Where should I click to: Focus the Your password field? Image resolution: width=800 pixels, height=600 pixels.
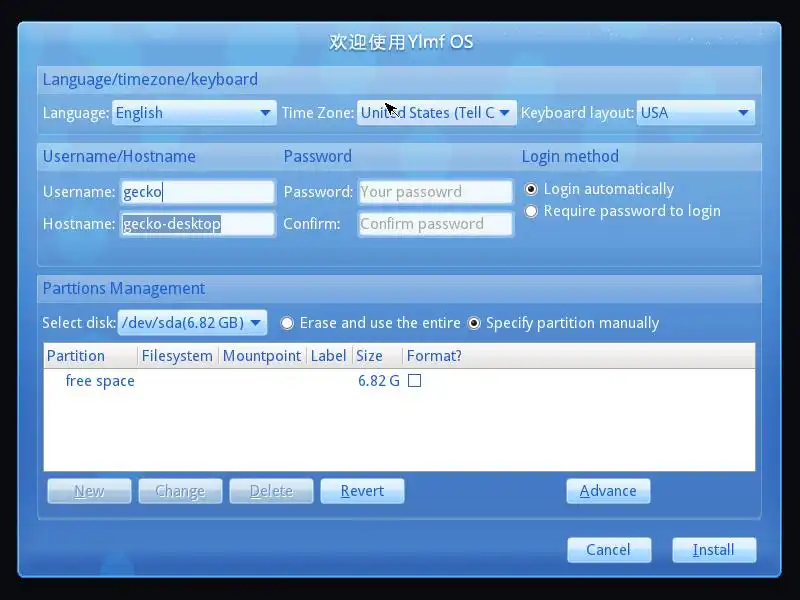tap(436, 192)
